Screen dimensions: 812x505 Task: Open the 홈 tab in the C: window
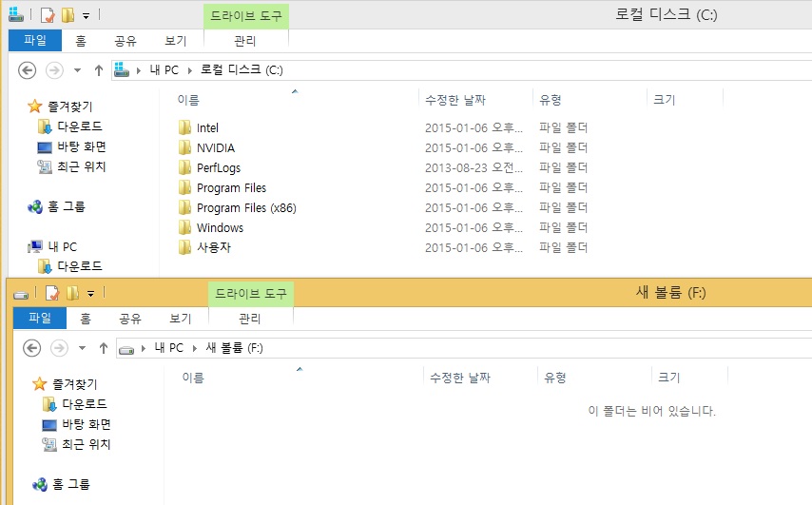[81, 41]
